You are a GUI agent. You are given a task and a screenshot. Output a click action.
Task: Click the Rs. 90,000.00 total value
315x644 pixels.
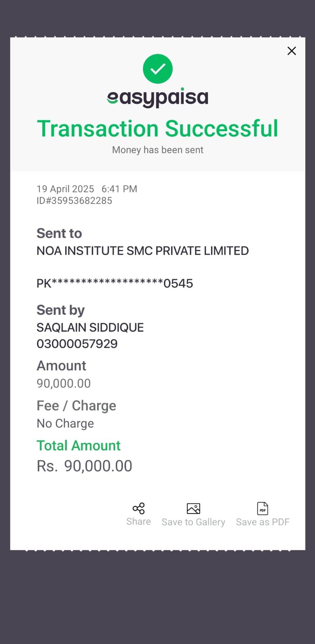click(85, 466)
